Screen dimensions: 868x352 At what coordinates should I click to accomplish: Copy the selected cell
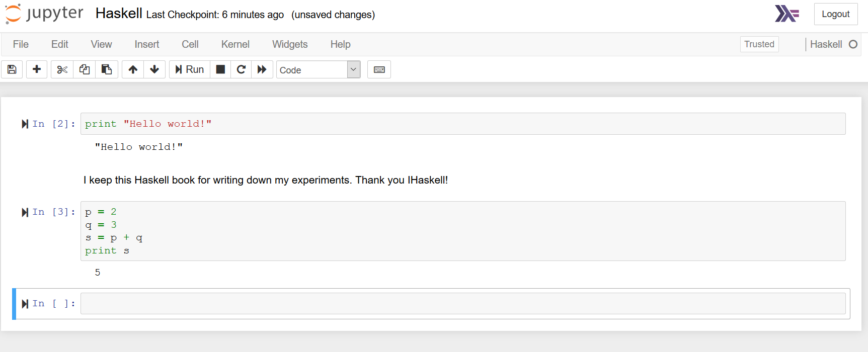click(x=84, y=69)
